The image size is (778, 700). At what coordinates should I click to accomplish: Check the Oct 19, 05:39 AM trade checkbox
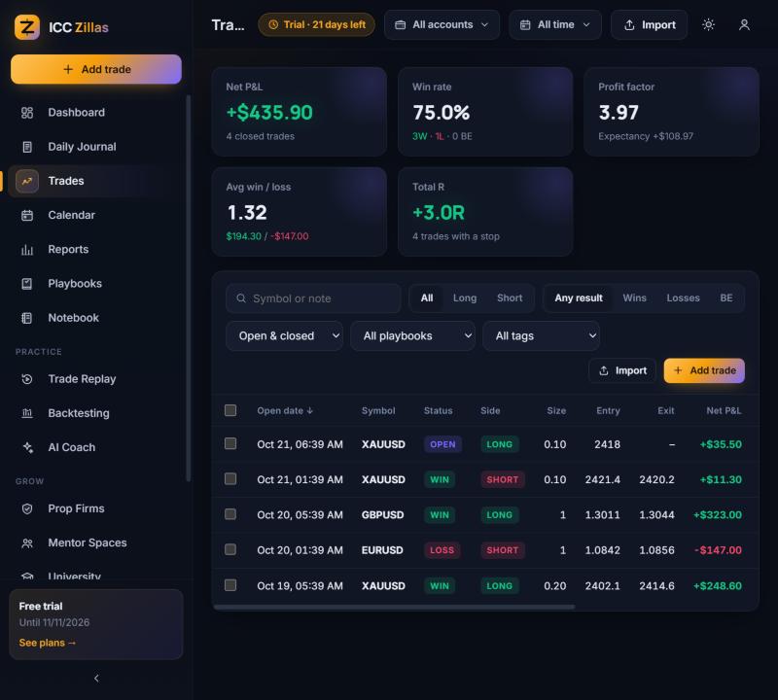[x=230, y=585]
